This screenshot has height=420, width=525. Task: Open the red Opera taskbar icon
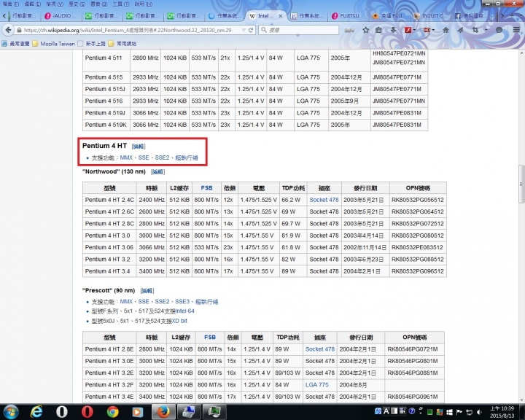pos(87,412)
